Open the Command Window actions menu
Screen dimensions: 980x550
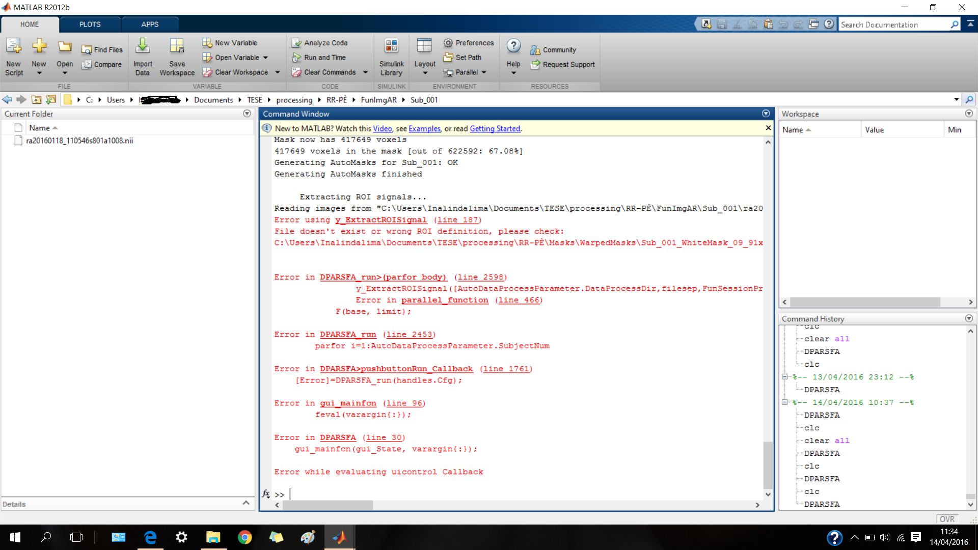pos(766,114)
